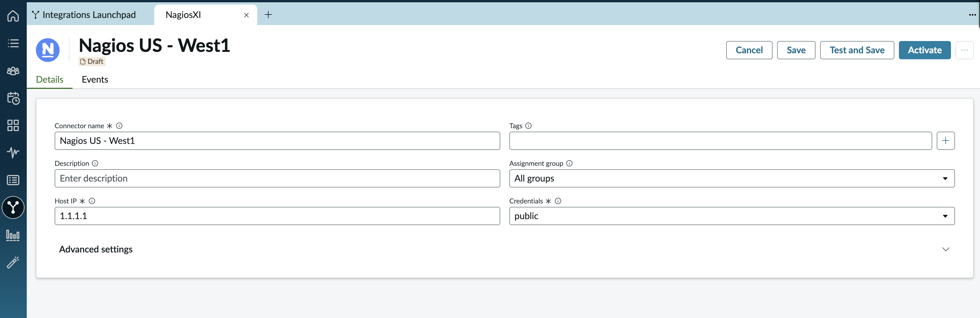This screenshot has height=318, width=980.
Task: Open the calendar schedule sidebar icon
Action: click(x=13, y=98)
